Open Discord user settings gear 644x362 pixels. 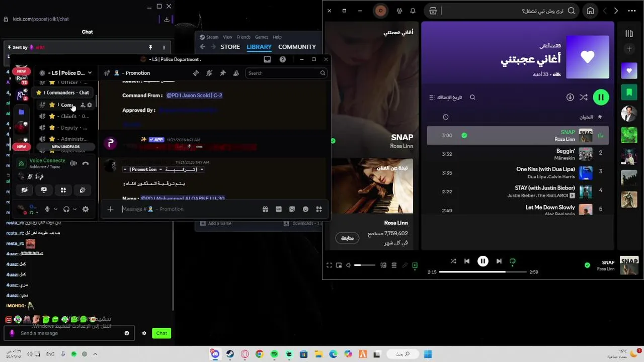(x=86, y=209)
